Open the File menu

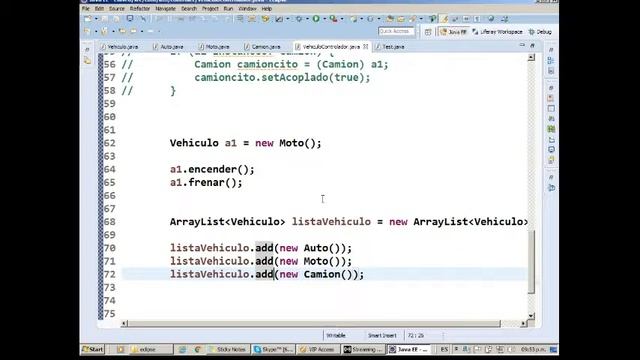(86, 9)
